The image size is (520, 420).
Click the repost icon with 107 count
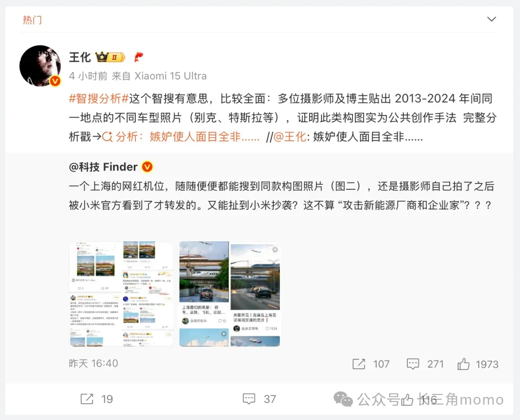tap(359, 364)
